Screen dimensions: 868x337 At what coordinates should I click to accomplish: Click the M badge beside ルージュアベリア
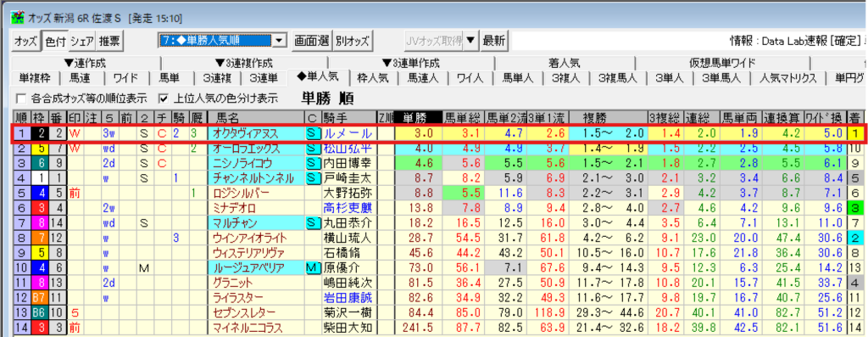click(x=314, y=267)
